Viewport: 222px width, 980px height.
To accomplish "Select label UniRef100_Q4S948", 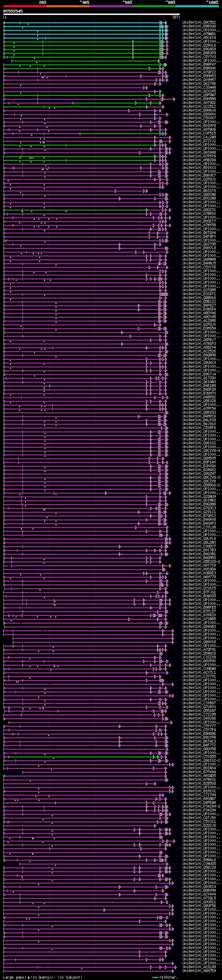I will [199, 153].
